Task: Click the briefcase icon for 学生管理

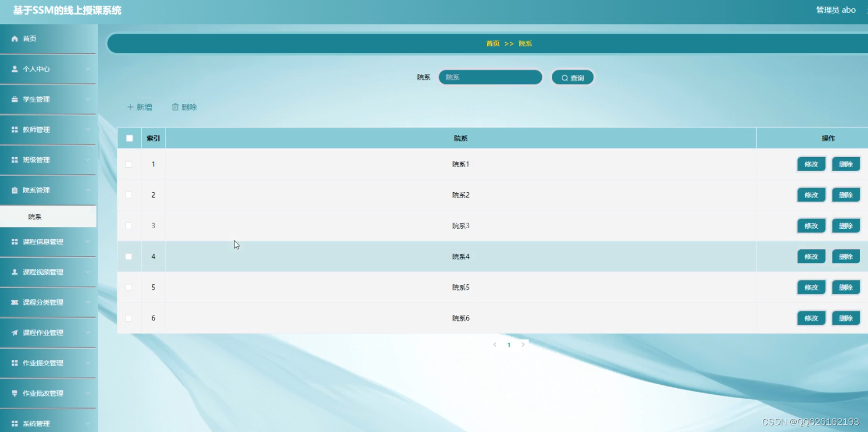Action: [15, 99]
